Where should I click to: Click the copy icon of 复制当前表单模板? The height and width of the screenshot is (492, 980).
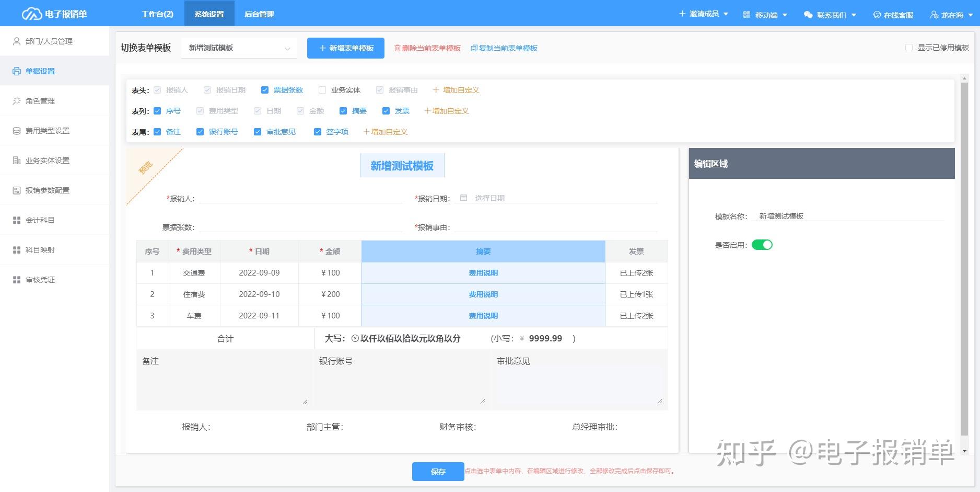pyautogui.click(x=474, y=48)
